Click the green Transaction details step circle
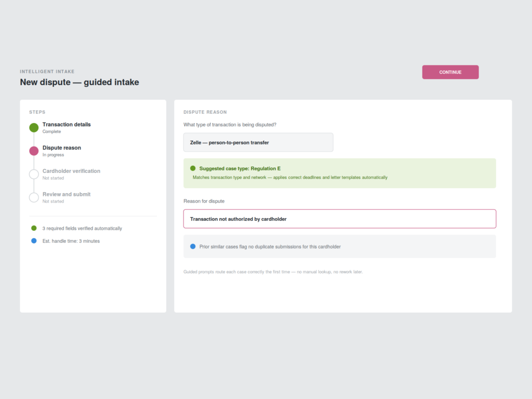The width and height of the screenshot is (532, 399). point(34,128)
